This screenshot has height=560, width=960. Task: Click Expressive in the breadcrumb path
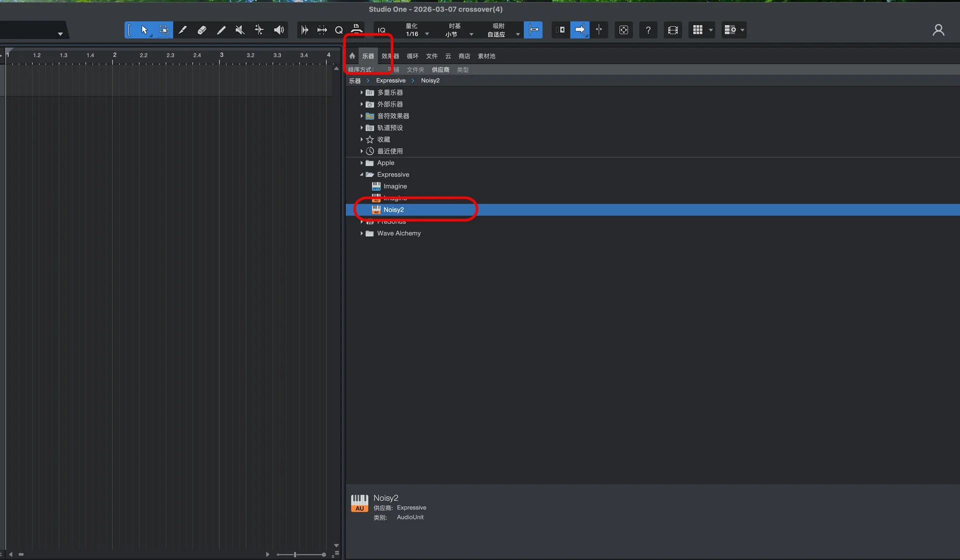[390, 80]
